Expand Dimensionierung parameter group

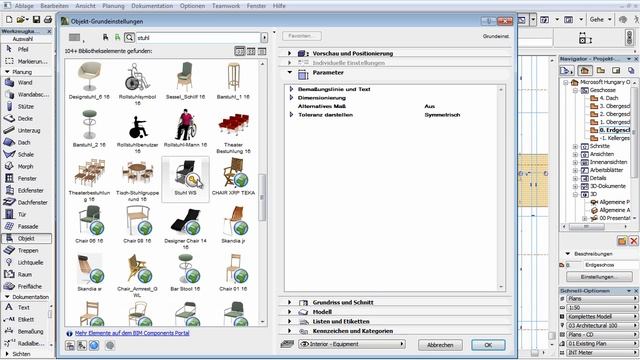[x=291, y=98]
